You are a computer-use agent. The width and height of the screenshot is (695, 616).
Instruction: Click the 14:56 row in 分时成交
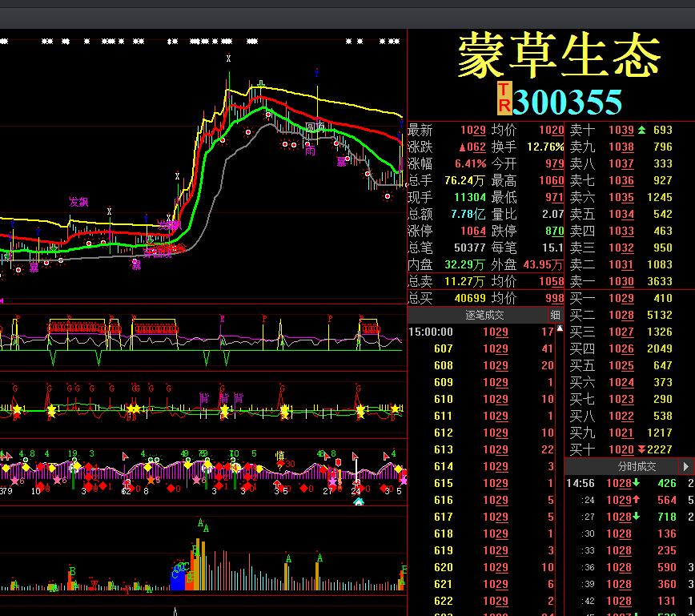[629, 484]
